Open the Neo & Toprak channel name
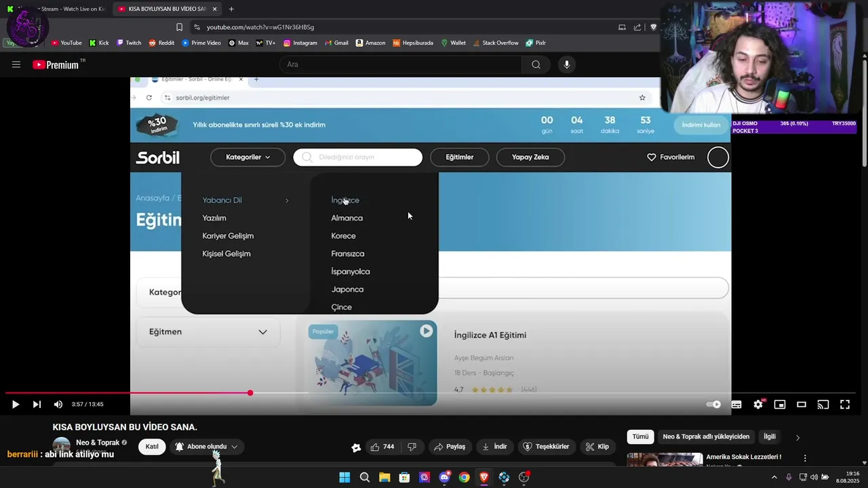This screenshot has width=868, height=488. 98,443
